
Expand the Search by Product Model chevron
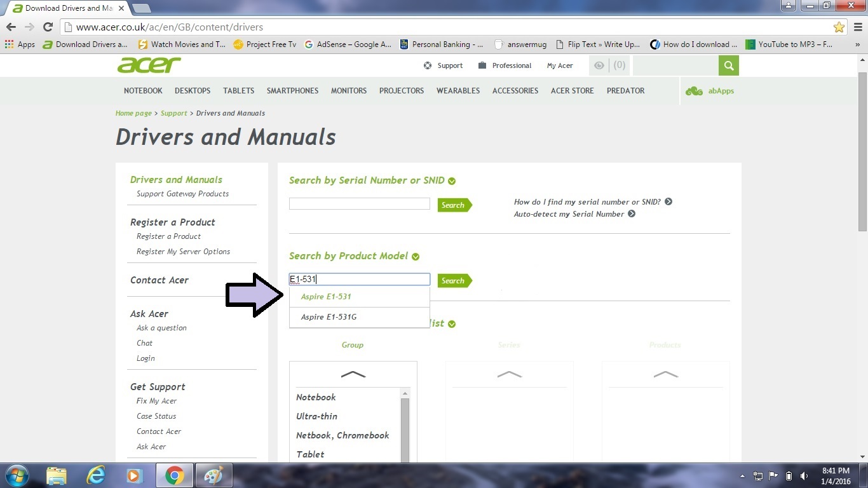pyautogui.click(x=416, y=257)
